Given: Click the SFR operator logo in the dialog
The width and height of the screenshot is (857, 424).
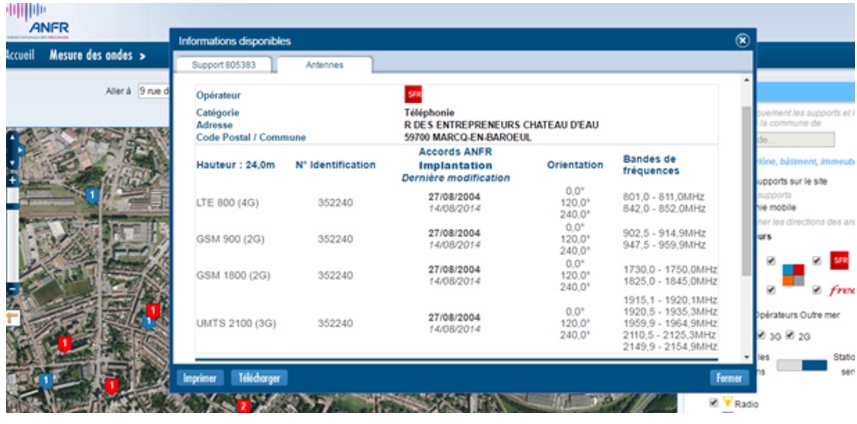Looking at the screenshot, I should click(413, 94).
